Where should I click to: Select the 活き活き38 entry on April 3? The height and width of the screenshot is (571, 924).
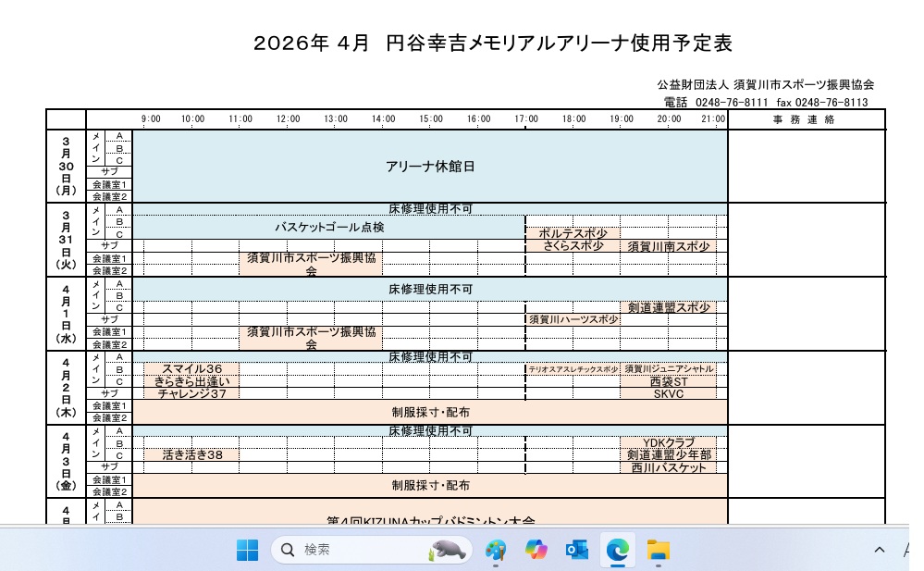tap(192, 454)
